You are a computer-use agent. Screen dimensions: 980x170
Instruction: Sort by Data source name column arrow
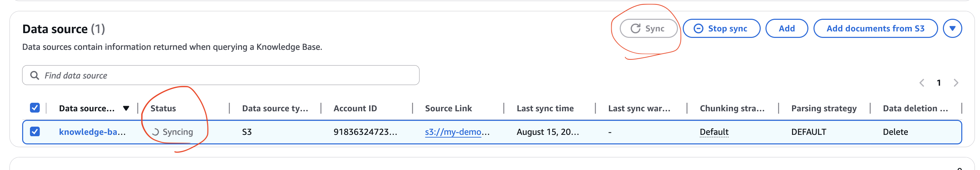pyautogui.click(x=126, y=108)
